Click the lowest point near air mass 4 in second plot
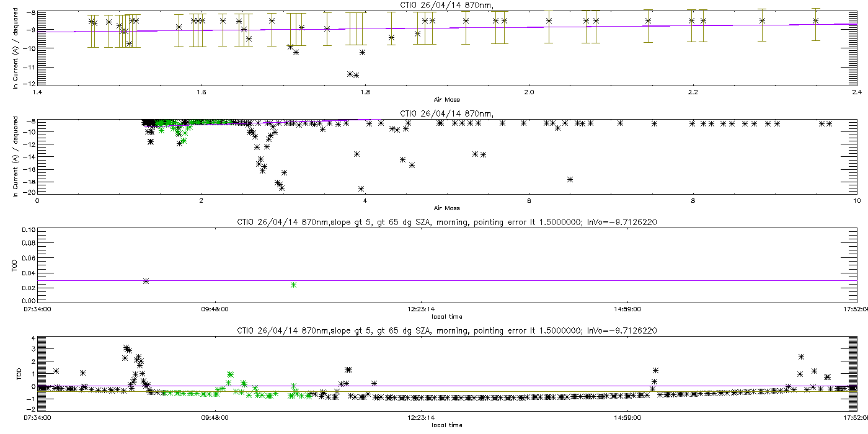 pos(361,188)
